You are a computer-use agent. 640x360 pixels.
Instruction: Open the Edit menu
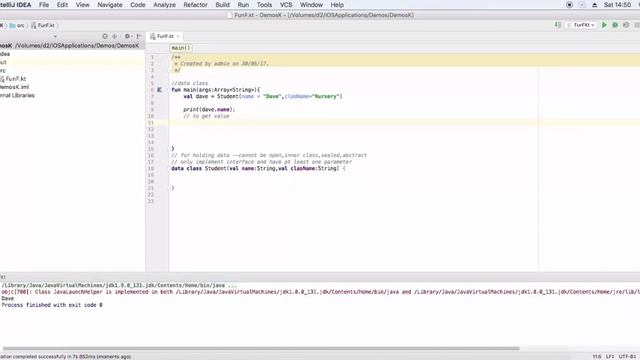click(x=62, y=5)
